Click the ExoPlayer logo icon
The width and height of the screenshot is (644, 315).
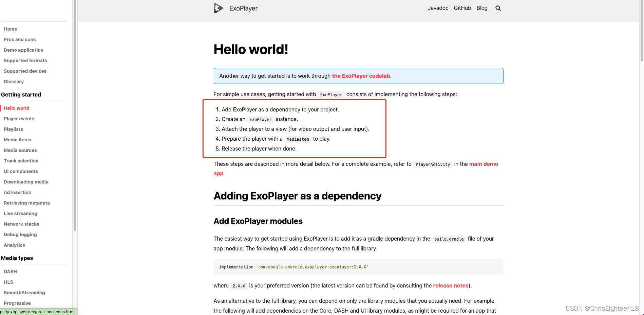click(x=219, y=8)
